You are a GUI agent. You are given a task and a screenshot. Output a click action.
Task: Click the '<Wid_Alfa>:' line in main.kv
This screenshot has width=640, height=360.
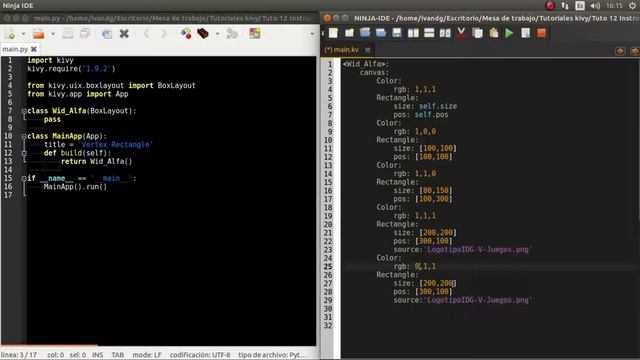pos(366,64)
